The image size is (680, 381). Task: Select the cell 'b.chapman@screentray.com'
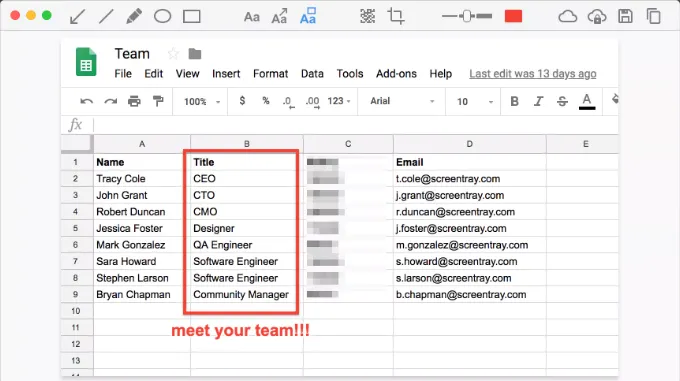click(x=470, y=295)
